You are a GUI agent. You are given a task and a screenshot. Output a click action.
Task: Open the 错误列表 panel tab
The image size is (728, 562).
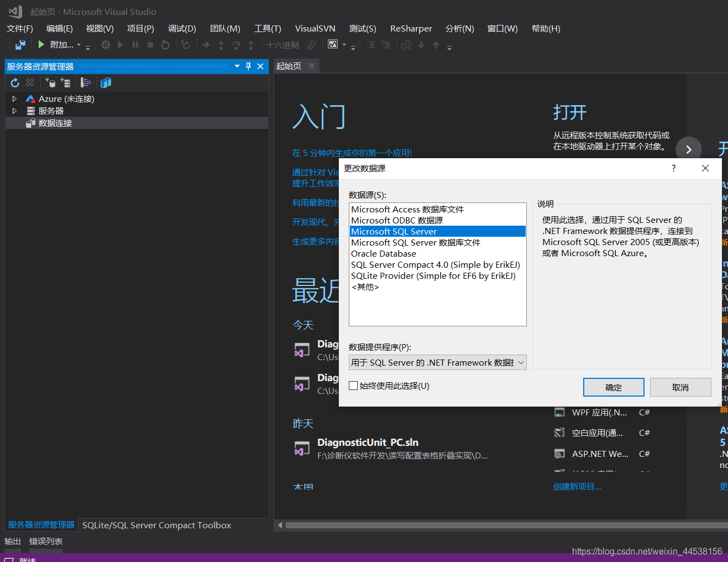(46, 541)
